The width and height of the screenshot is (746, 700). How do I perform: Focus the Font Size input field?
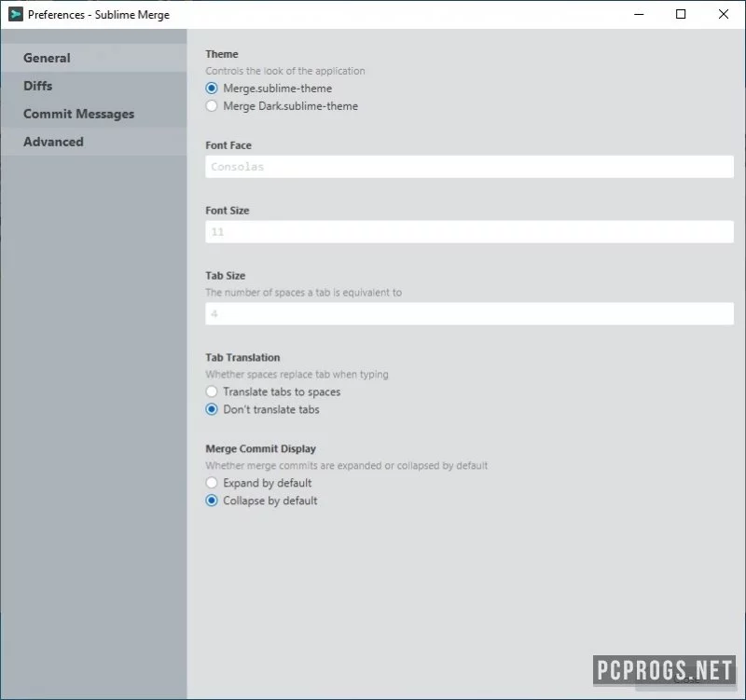469,232
